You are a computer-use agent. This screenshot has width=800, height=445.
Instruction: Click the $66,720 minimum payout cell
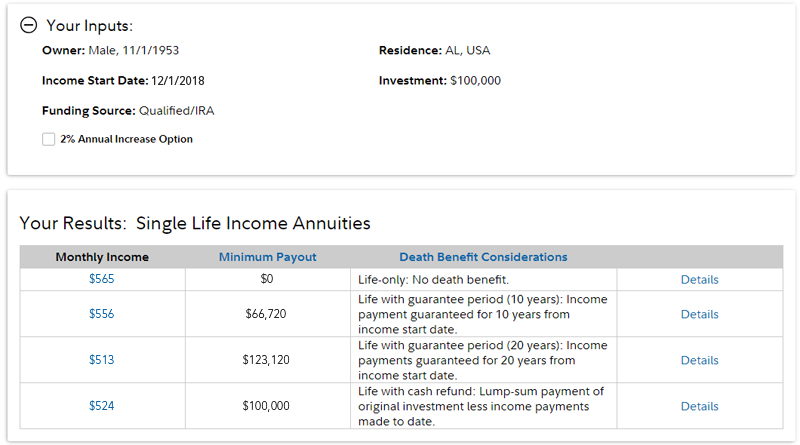click(x=266, y=314)
